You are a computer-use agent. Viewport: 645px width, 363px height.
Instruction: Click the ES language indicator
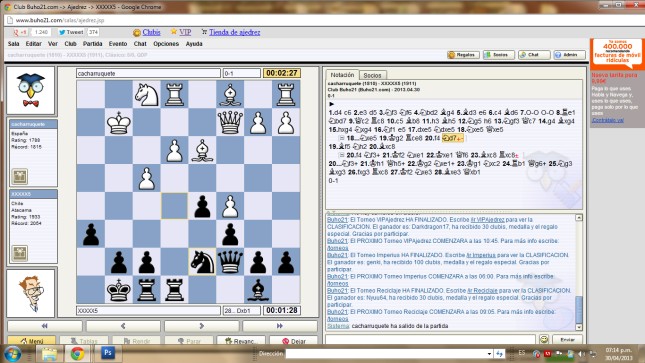pyautogui.click(x=522, y=353)
